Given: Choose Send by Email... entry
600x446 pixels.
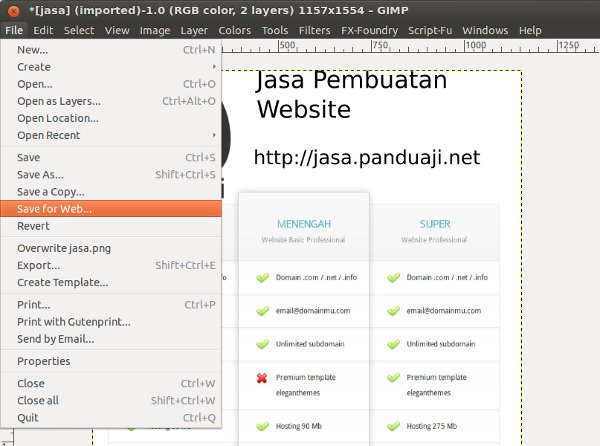Looking at the screenshot, I should [111, 339].
